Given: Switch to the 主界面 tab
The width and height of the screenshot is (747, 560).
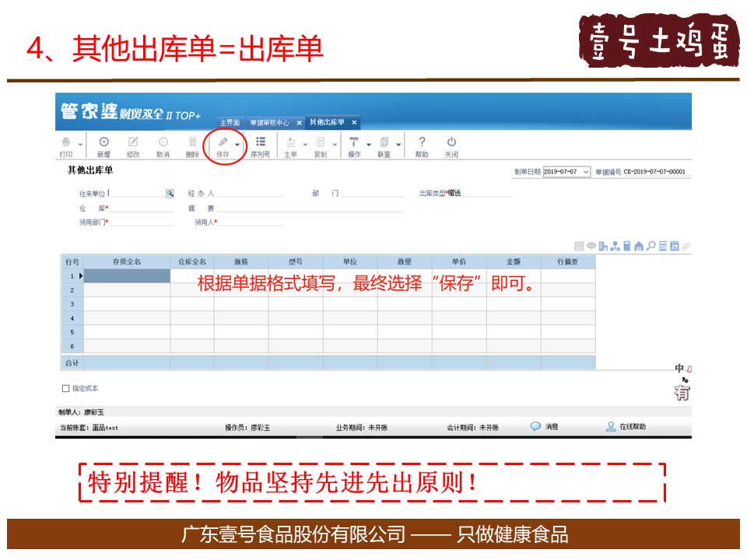Looking at the screenshot, I should pyautogui.click(x=229, y=123).
